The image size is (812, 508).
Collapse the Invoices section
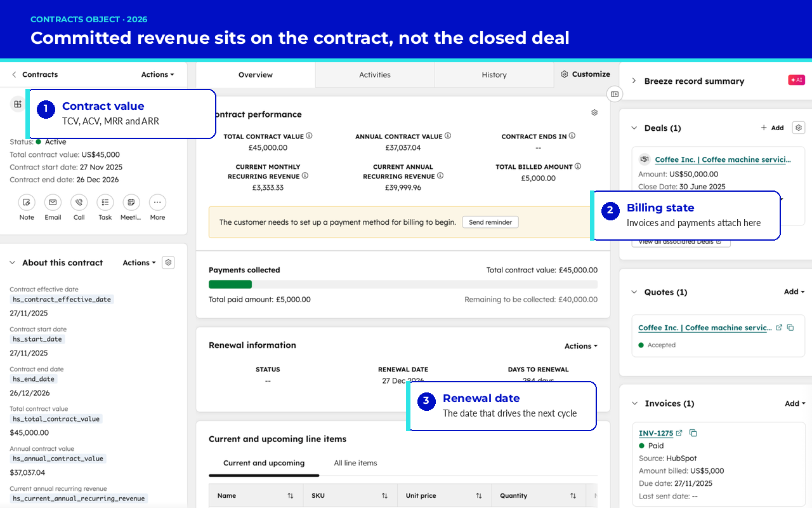tap(634, 403)
